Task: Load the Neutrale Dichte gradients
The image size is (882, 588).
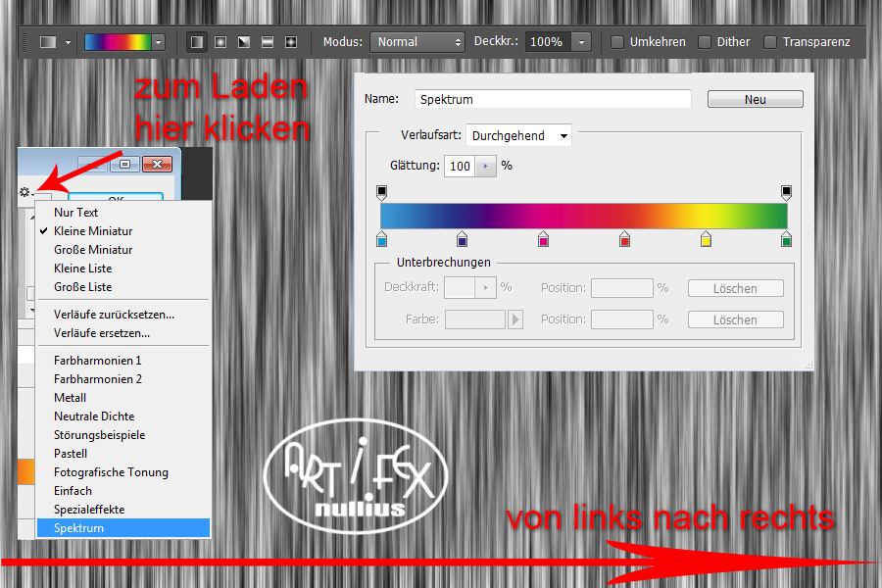Action: pos(123,416)
